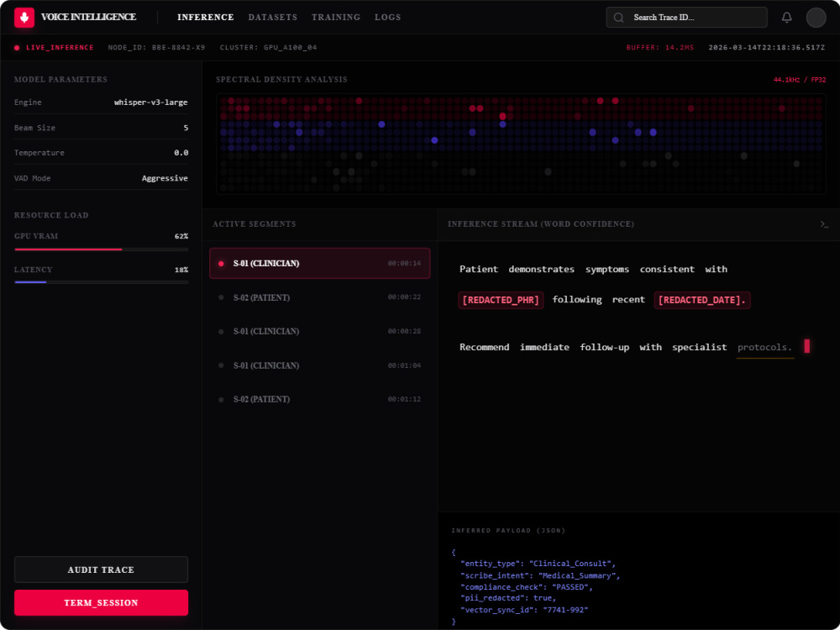This screenshot has width=840, height=630.
Task: Click the ACTIVE SEGMENTS heading
Action: (x=254, y=224)
